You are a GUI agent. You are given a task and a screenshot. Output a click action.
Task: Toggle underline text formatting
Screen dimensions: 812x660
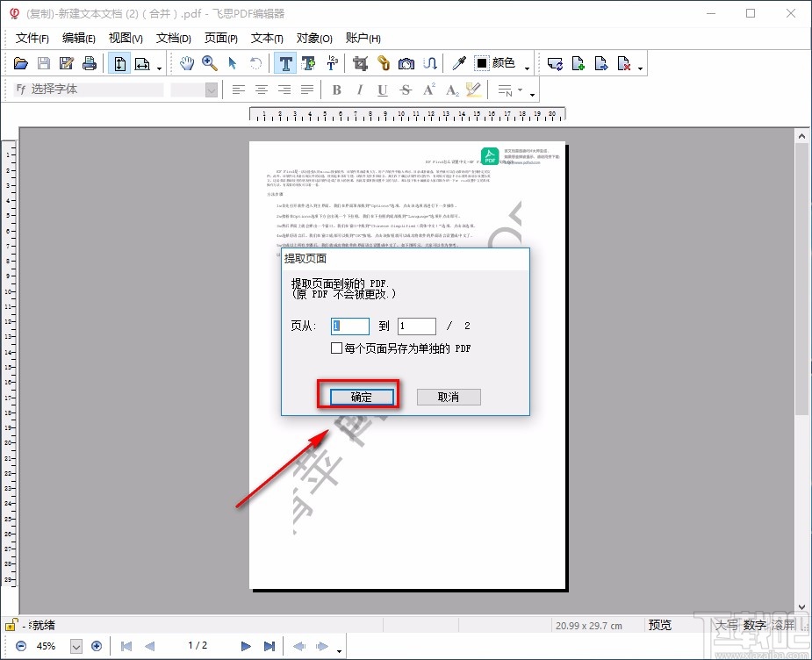click(382, 90)
